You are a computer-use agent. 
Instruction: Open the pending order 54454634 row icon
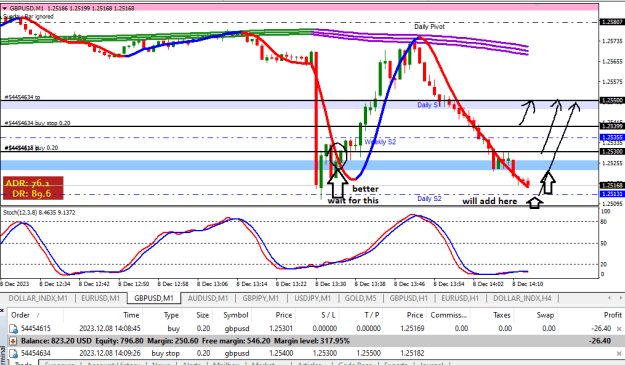tap(13, 353)
